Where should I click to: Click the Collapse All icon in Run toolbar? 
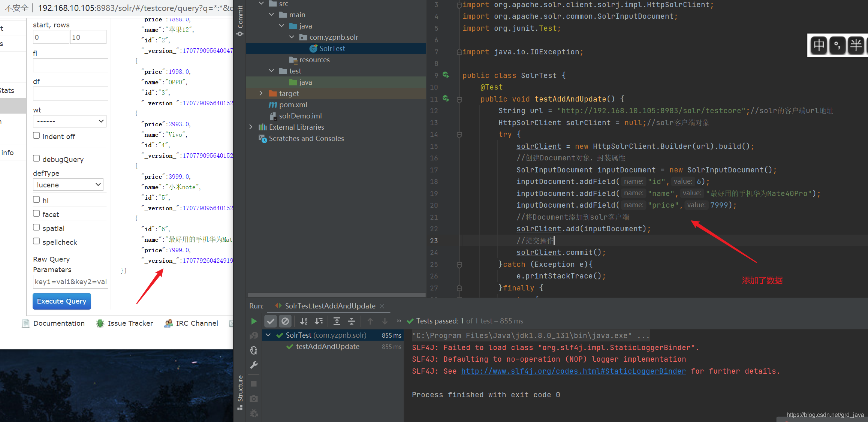pos(351,321)
